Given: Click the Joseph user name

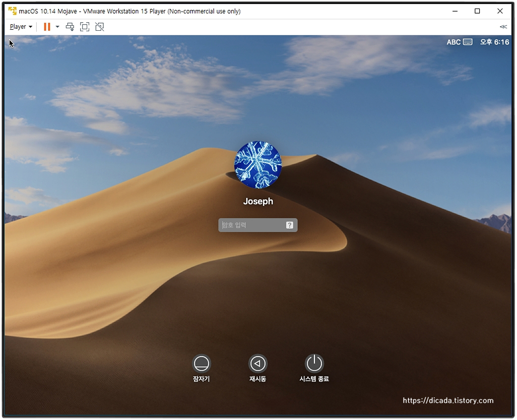Looking at the screenshot, I should coord(258,201).
